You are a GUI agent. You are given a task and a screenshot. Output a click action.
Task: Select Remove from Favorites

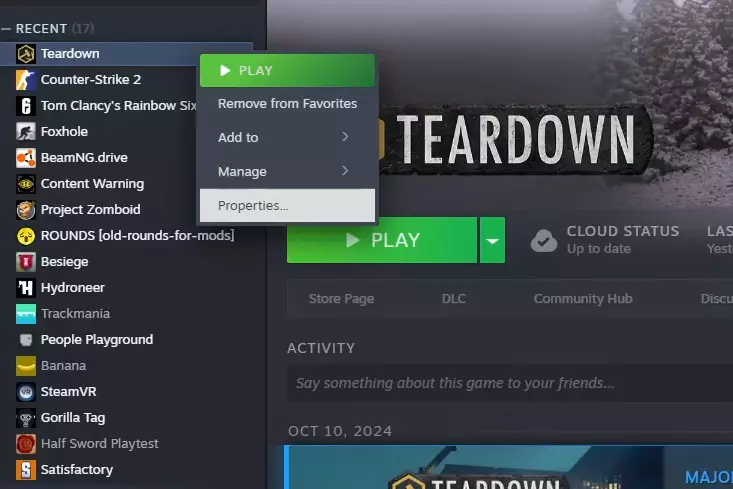(x=287, y=104)
